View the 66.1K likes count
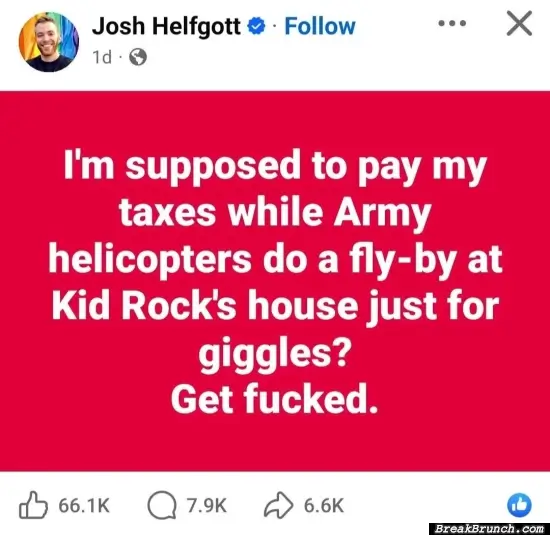This screenshot has width=550, height=535. tap(84, 506)
